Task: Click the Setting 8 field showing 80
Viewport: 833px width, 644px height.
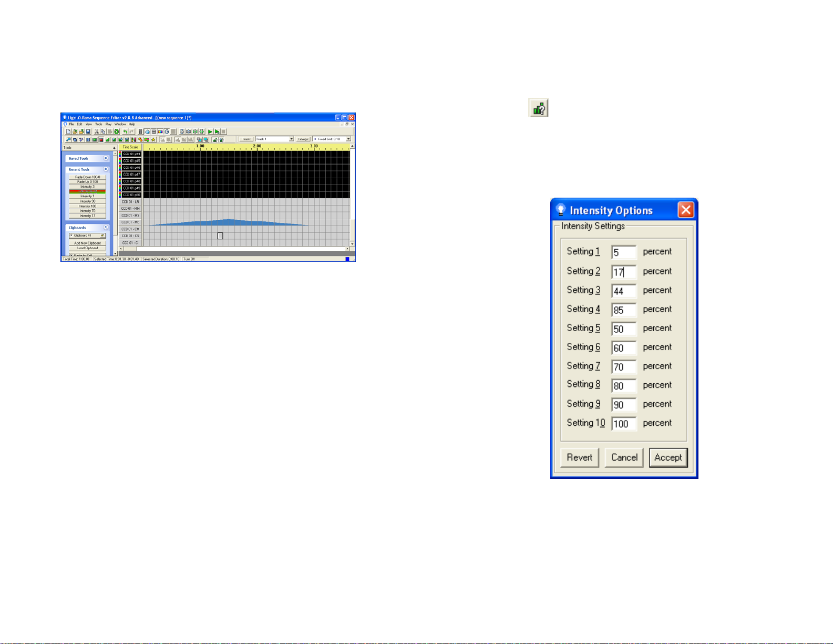Action: [624, 385]
